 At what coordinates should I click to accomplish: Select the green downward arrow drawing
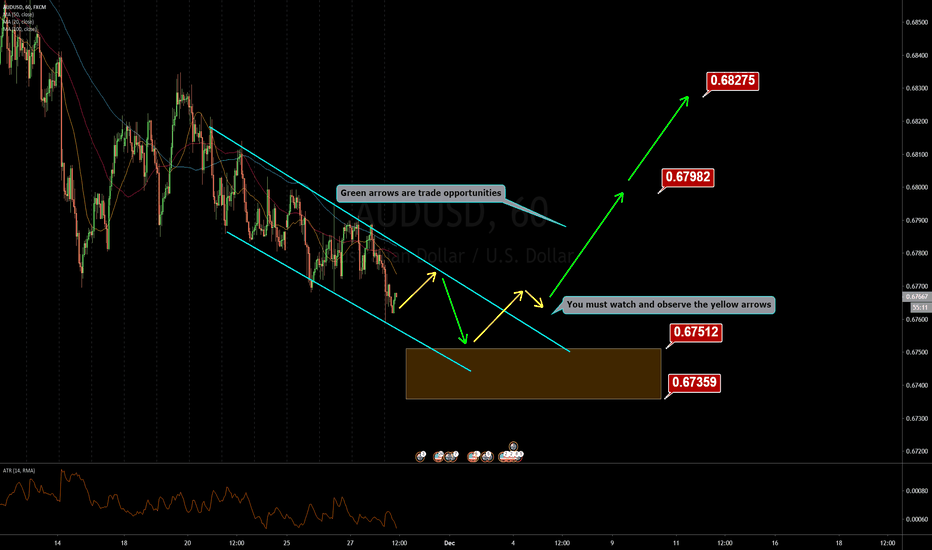pos(455,309)
